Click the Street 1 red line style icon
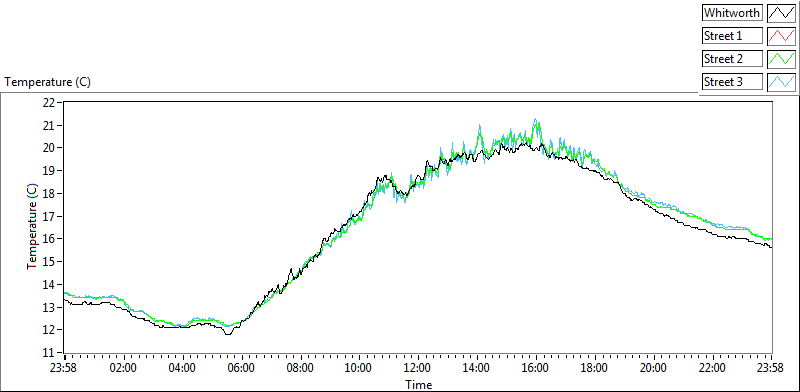 781,36
